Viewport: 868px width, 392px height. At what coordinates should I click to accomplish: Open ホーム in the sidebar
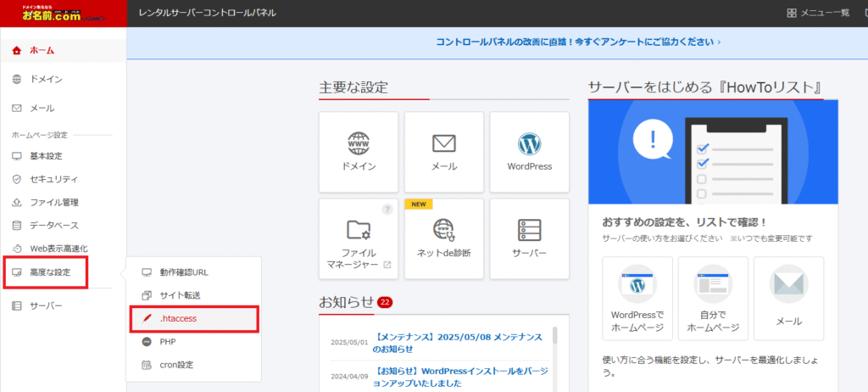[x=63, y=50]
